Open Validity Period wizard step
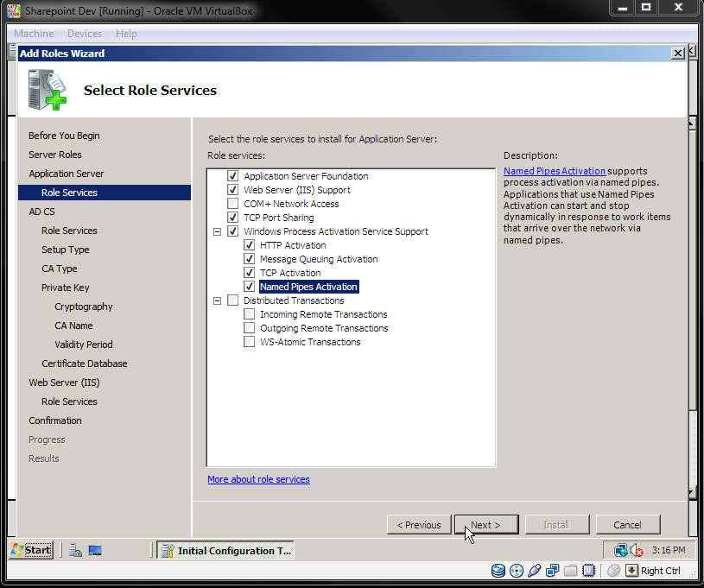Screen dimensions: 704x588 tap(84, 345)
